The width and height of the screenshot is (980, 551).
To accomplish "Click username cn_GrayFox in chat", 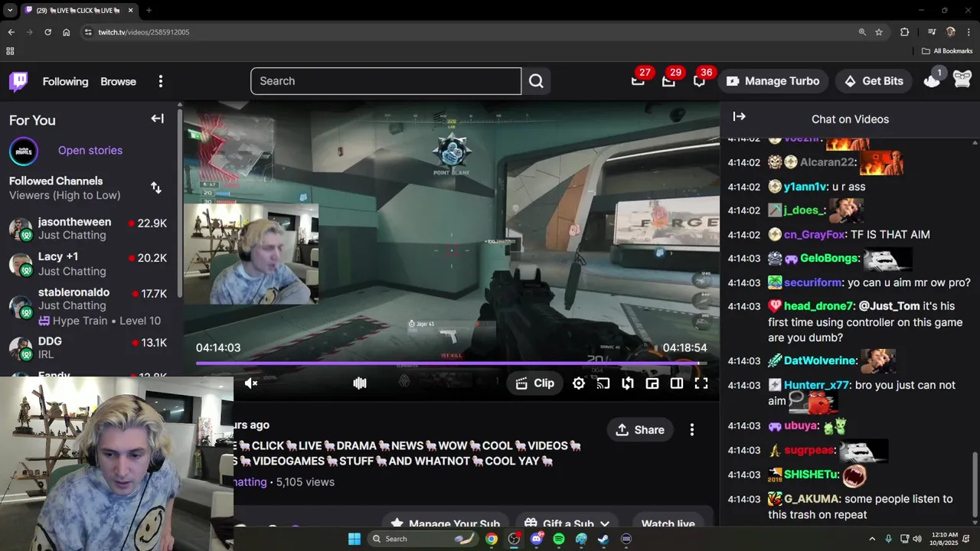I will (814, 235).
